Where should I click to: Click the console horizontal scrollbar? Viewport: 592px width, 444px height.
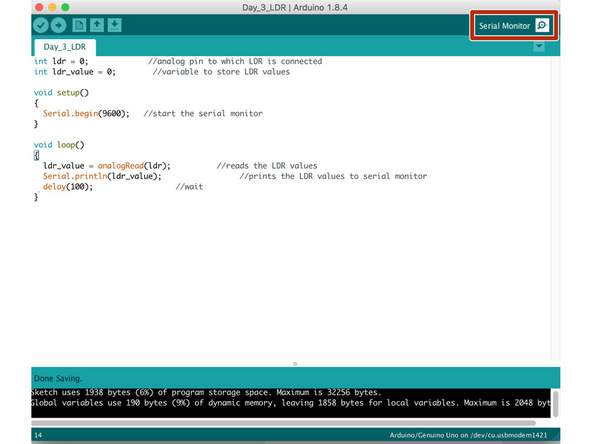[x=283, y=423]
